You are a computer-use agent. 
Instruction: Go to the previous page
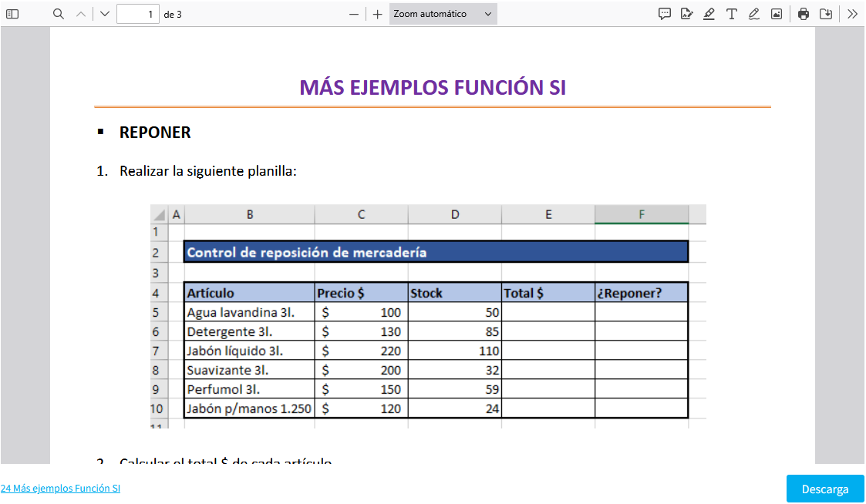click(81, 14)
